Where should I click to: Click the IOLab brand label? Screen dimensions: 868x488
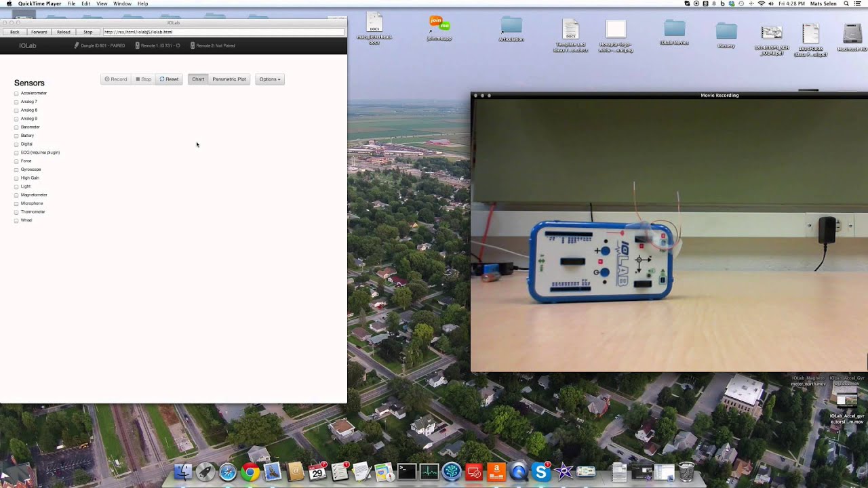(28, 45)
